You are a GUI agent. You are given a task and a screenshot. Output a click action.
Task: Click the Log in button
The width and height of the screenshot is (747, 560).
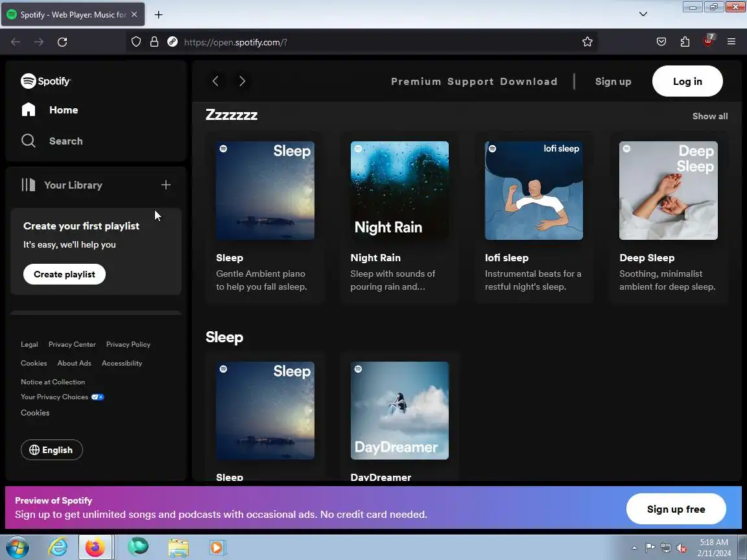tap(687, 81)
